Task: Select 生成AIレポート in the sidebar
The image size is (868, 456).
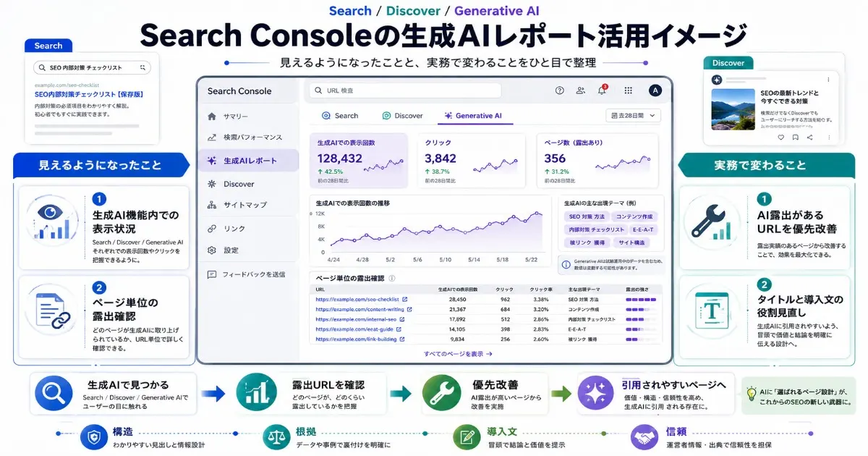Action: click(x=248, y=161)
